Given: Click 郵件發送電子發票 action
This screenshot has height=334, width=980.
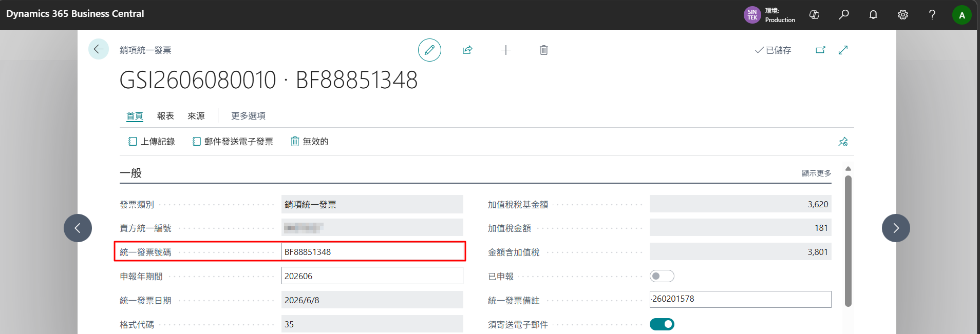Looking at the screenshot, I should [233, 142].
